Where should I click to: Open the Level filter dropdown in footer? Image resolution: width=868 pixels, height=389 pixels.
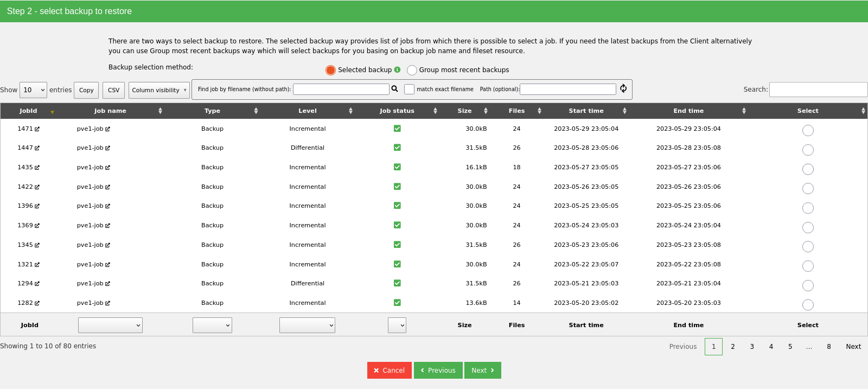(x=307, y=325)
